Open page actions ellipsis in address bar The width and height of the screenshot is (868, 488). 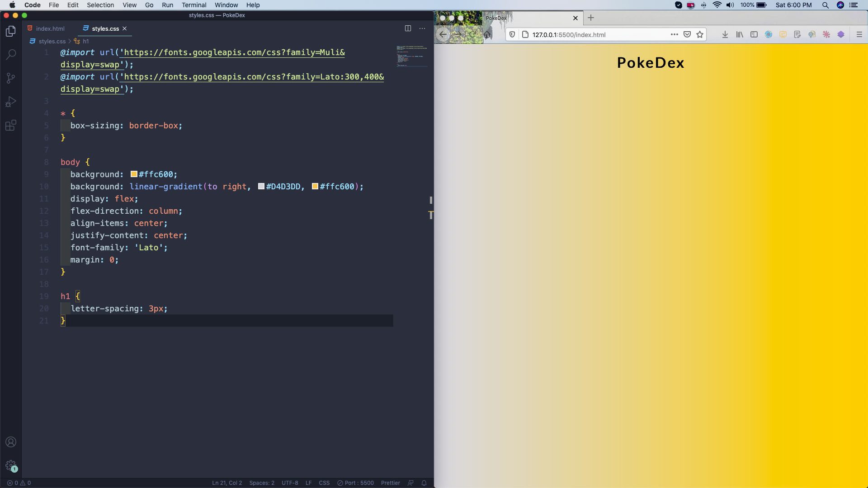click(675, 34)
